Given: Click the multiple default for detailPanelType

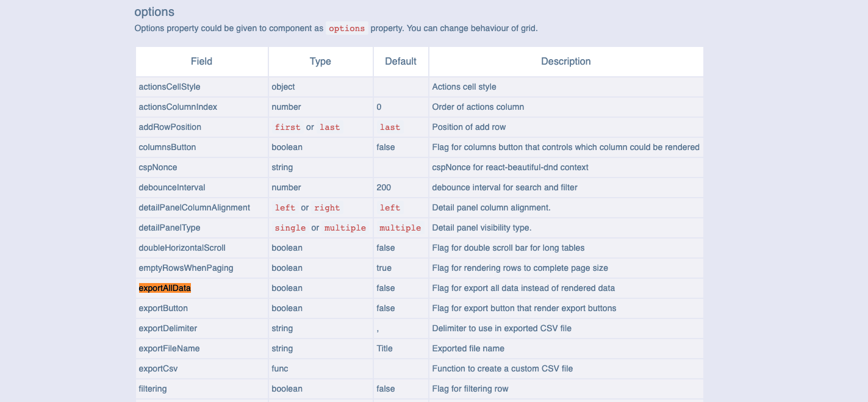Looking at the screenshot, I should [400, 228].
